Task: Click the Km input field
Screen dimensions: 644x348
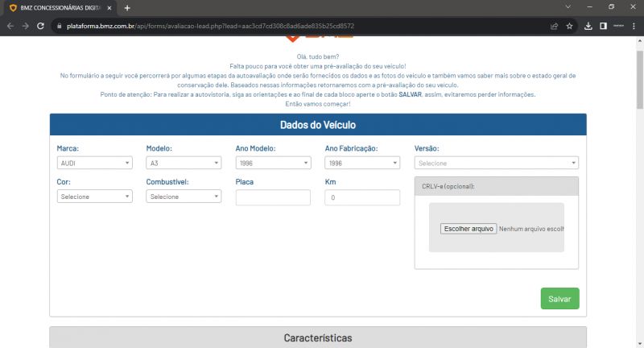Action: (x=362, y=197)
